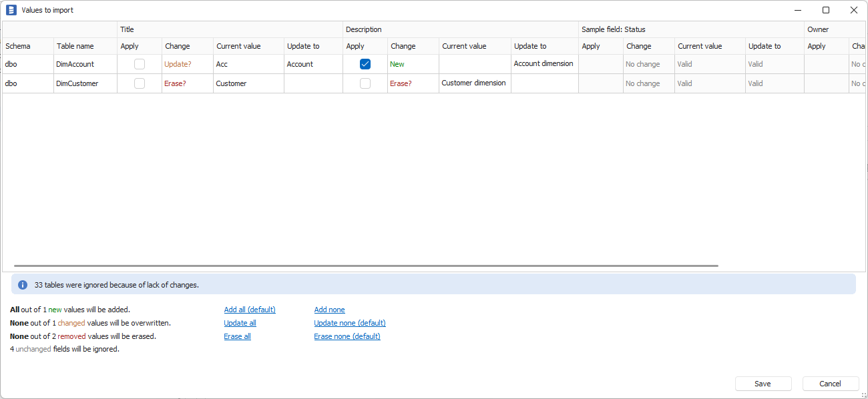Click the Save button

pos(763,384)
